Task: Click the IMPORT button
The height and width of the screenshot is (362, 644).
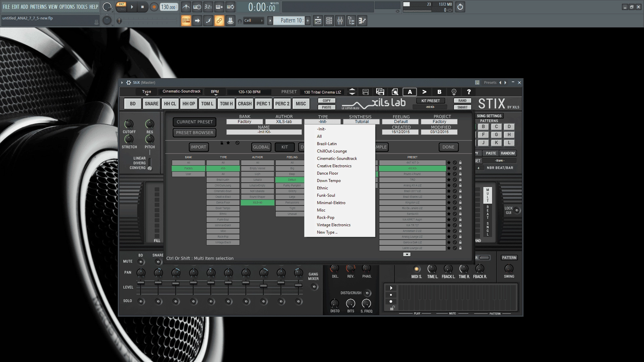Action: pos(199,147)
